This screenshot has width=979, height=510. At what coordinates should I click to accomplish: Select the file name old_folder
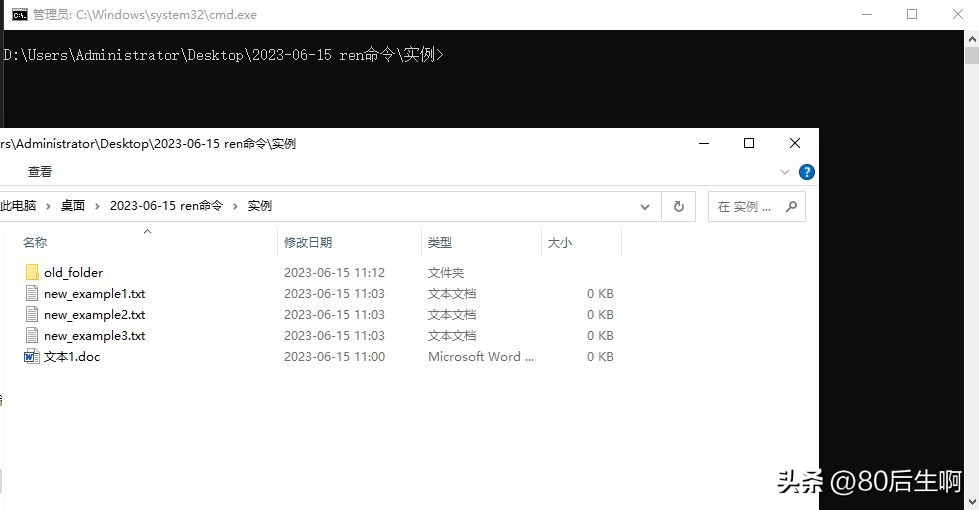click(73, 273)
